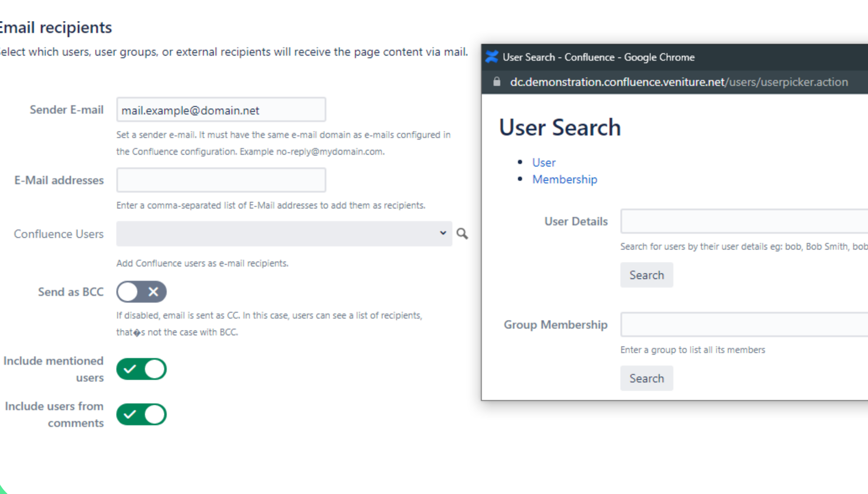
Task: Click the User Search page heading
Action: [560, 128]
